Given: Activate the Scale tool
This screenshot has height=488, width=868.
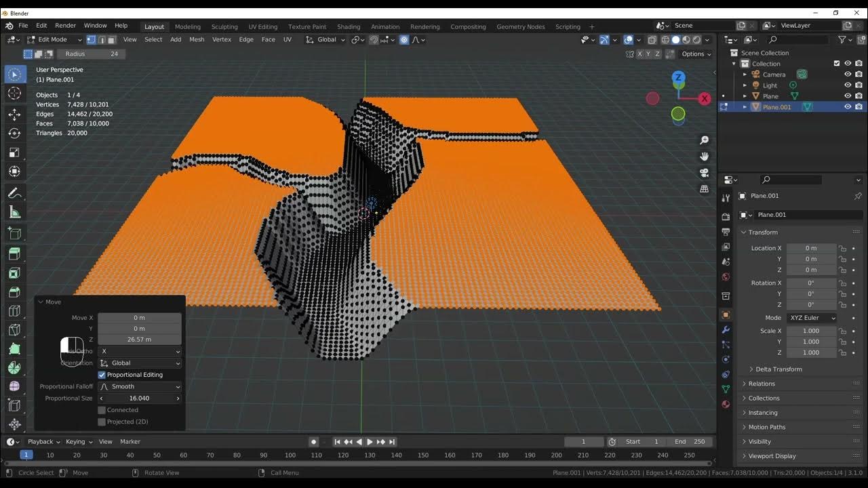Looking at the screenshot, I should (14, 152).
